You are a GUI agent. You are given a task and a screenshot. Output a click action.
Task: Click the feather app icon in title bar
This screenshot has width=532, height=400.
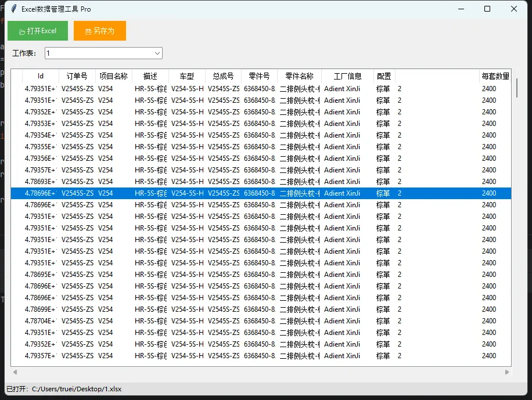tap(13, 9)
